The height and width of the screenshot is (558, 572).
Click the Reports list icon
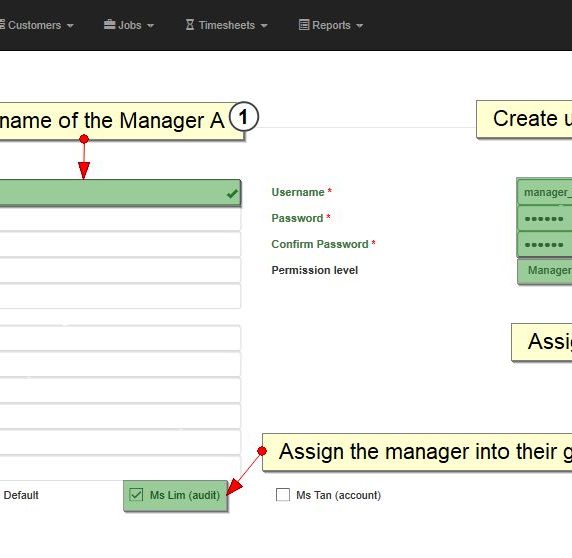[x=304, y=25]
